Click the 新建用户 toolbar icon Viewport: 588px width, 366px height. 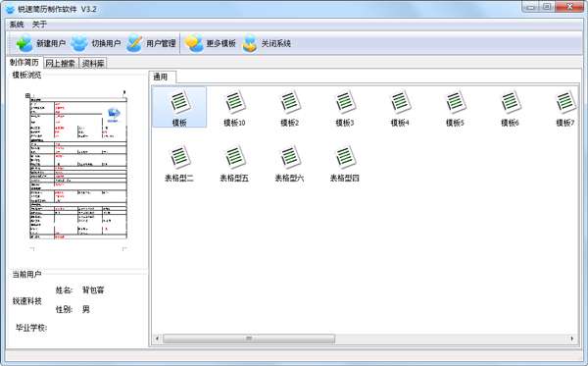point(24,43)
